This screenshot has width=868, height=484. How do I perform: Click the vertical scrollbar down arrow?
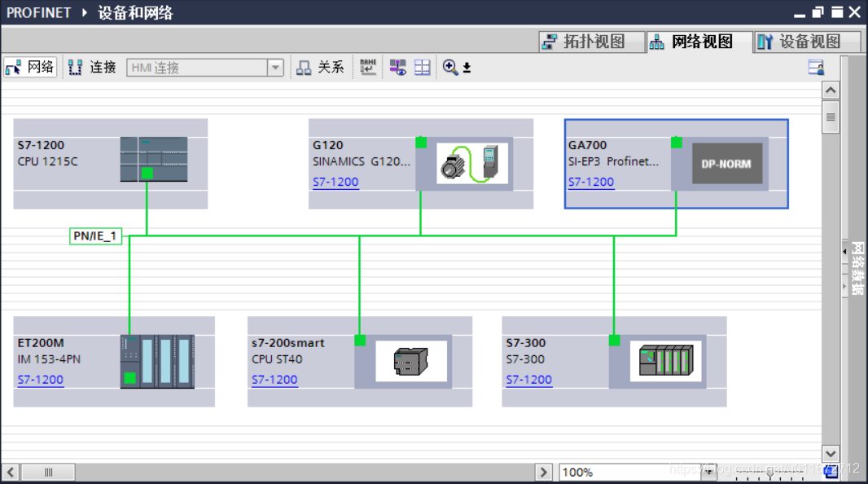831,454
